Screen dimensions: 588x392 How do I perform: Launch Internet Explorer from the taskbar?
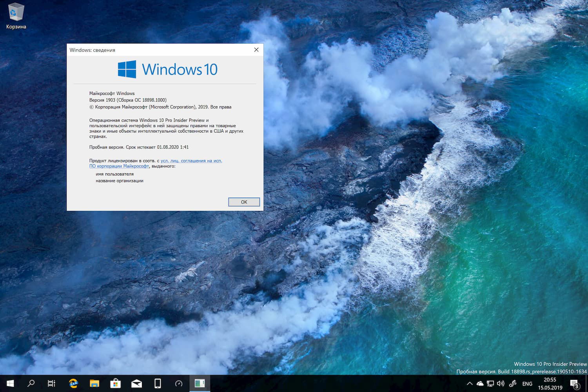pos(73,383)
